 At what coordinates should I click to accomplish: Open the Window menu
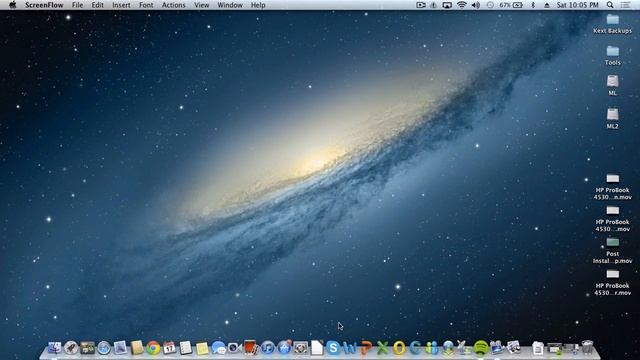click(230, 5)
